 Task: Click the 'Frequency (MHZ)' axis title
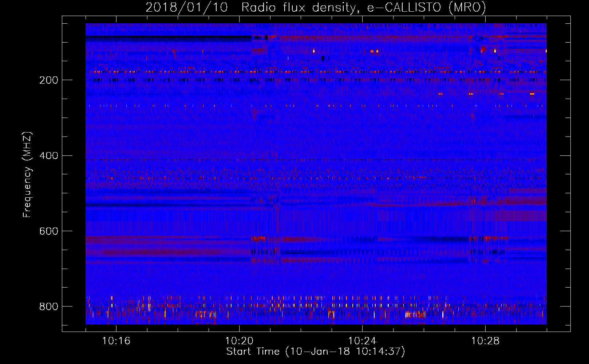(27, 174)
